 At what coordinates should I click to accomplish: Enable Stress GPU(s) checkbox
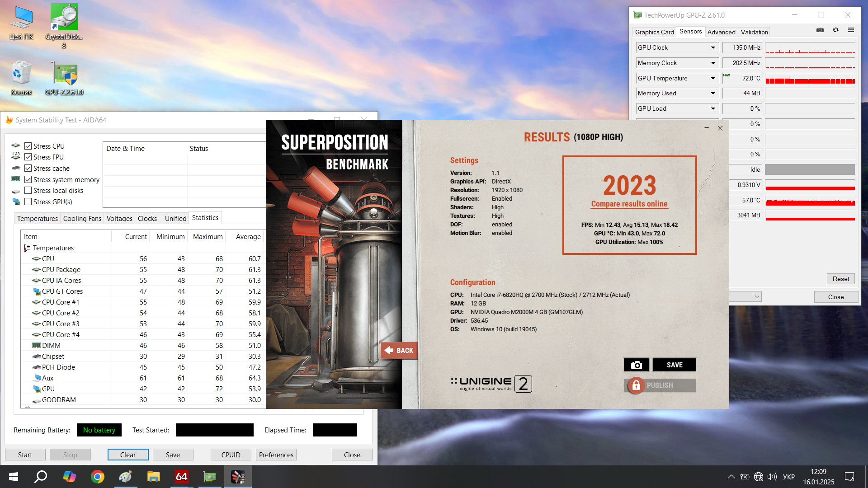[x=28, y=202]
